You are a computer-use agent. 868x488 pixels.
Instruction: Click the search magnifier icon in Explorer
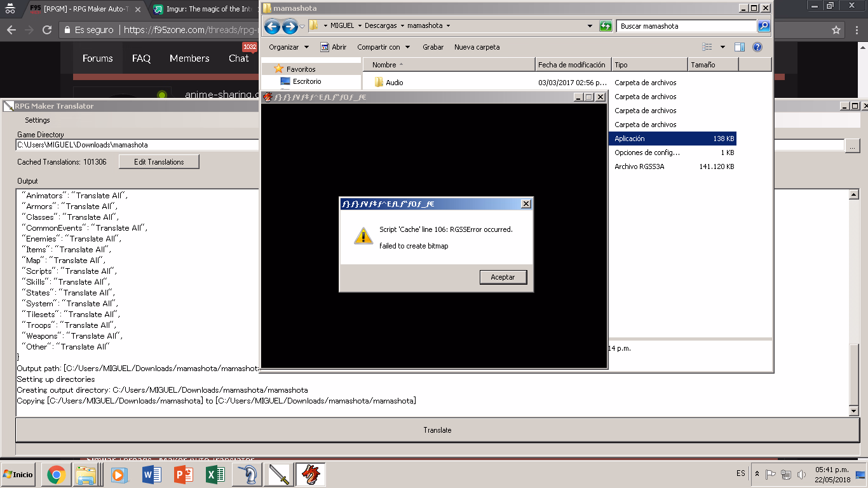(764, 26)
